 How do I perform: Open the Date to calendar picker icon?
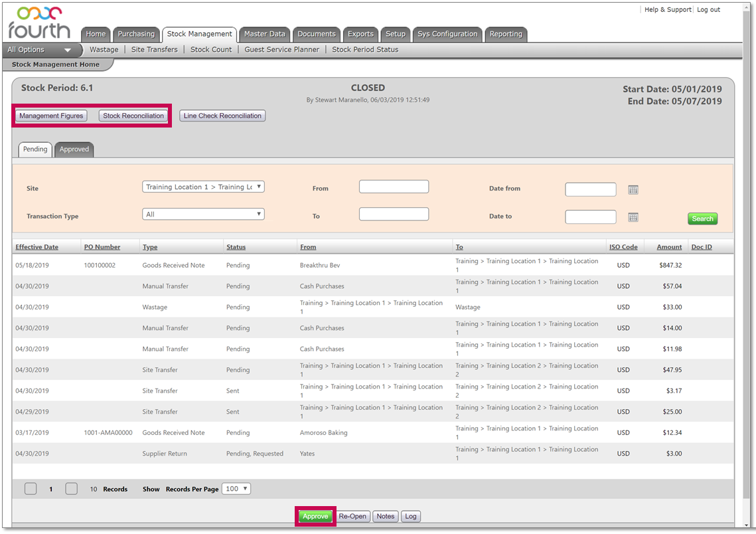click(633, 217)
